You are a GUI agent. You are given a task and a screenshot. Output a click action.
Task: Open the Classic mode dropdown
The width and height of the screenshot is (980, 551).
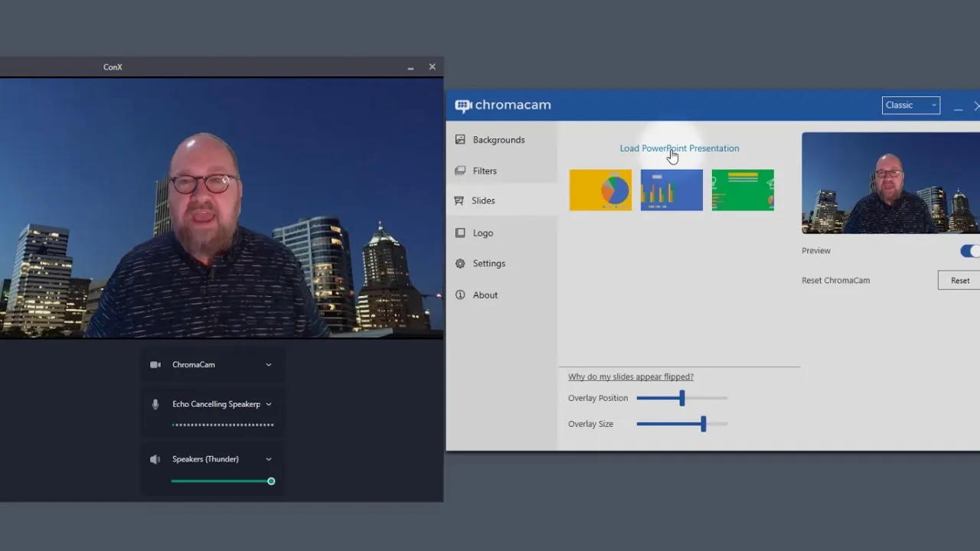coord(911,106)
